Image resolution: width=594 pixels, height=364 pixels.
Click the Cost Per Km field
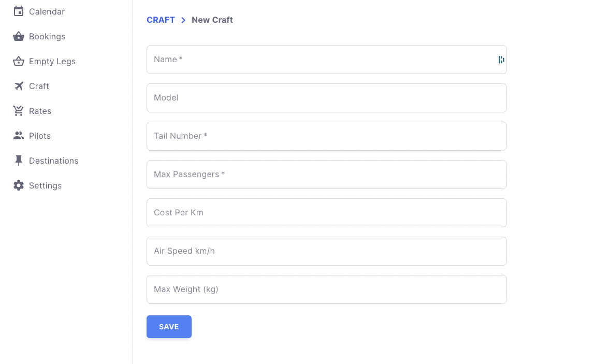(326, 213)
